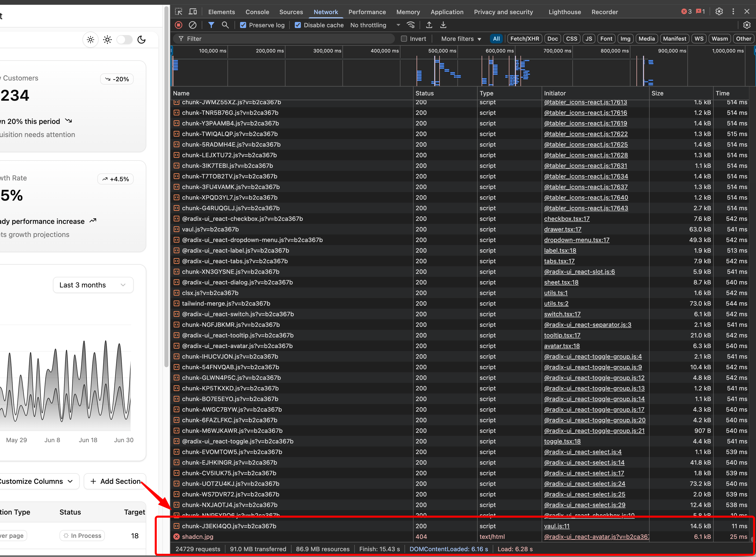This screenshot has height=557, width=756.
Task: Toggle Preserve log checkbox
Action: 243,25
